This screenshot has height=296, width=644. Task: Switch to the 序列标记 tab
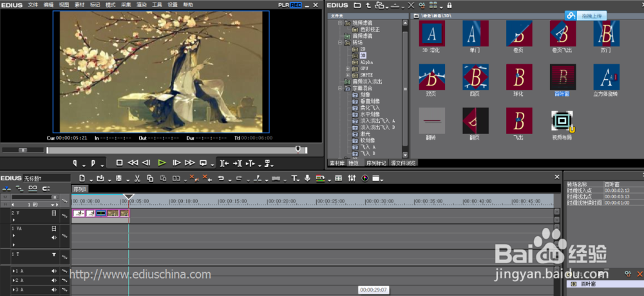[376, 163]
